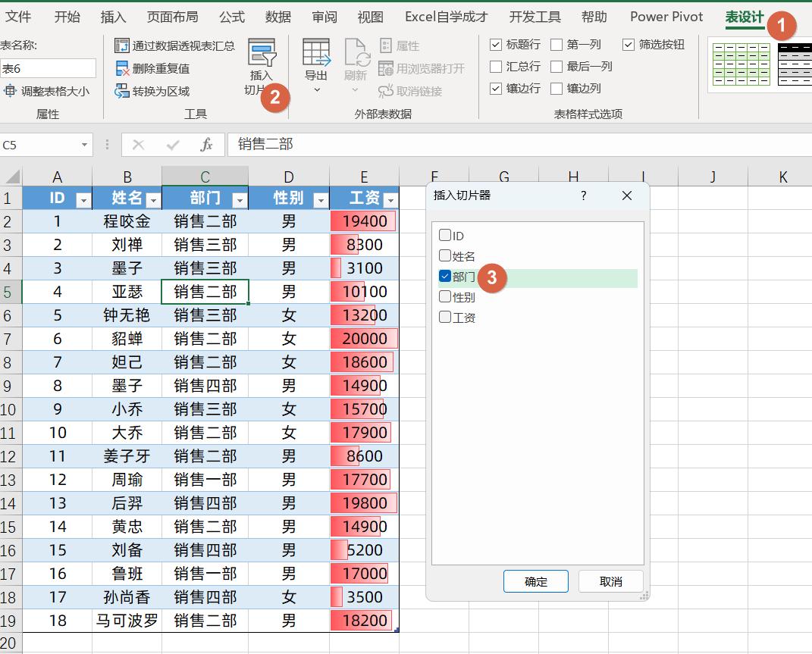Enable the 汇总行 table style option

coord(496,66)
